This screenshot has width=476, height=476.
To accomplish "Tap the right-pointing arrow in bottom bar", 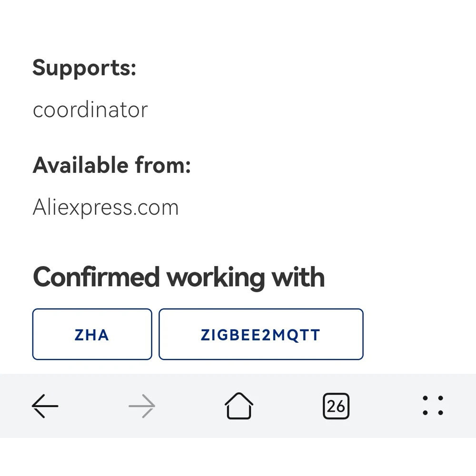I will click(142, 406).
